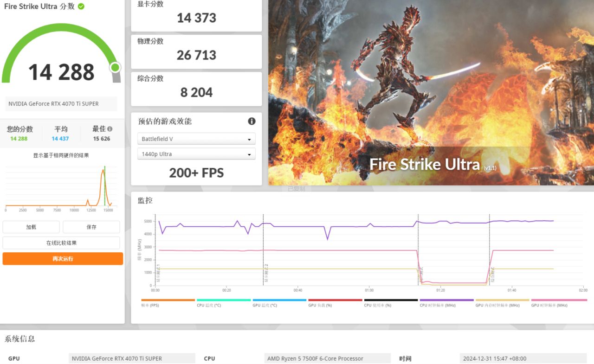Click the GPU name field under the gauge
This screenshot has height=364, width=594.
[61, 104]
